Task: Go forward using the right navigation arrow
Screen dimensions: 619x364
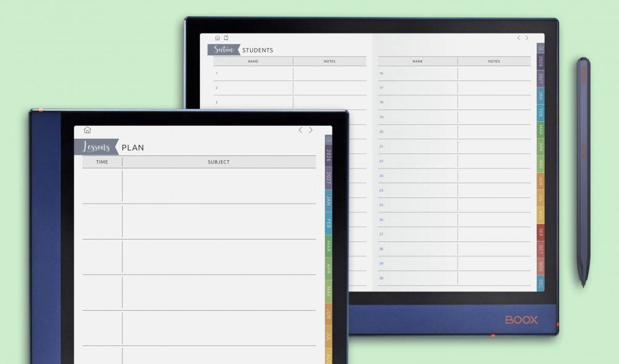Action: pos(527,38)
